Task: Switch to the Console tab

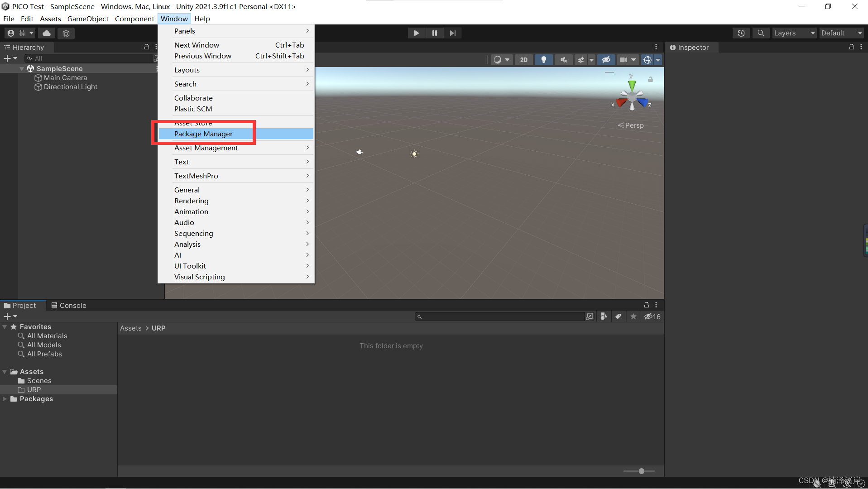Action: 69,306
